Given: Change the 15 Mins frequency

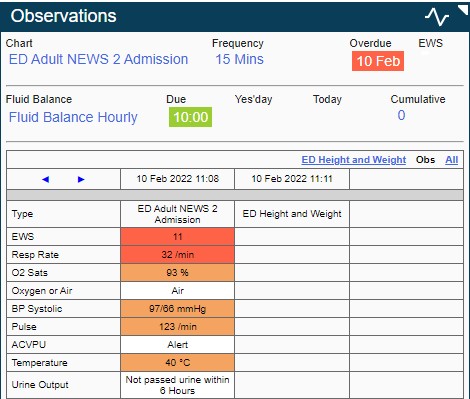Looking at the screenshot, I should (239, 59).
